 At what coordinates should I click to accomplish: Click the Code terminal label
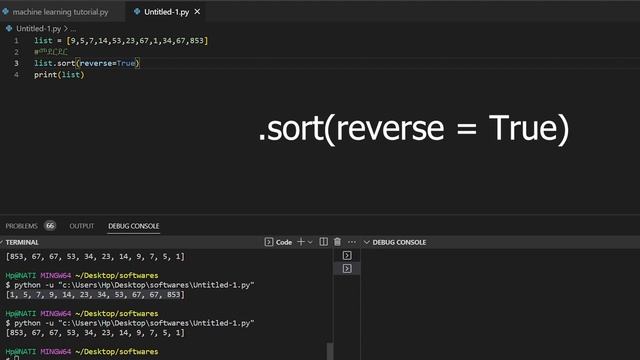[284, 242]
